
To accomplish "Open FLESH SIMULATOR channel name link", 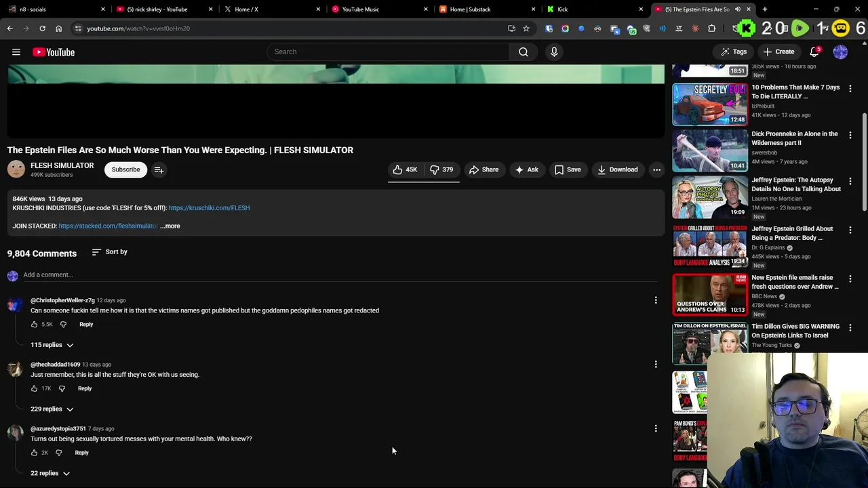I will [x=62, y=165].
